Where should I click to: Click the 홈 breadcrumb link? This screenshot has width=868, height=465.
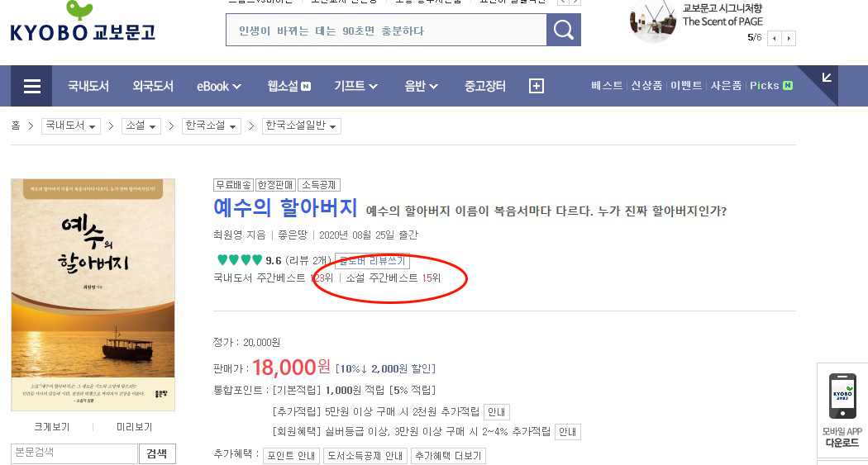(16, 126)
